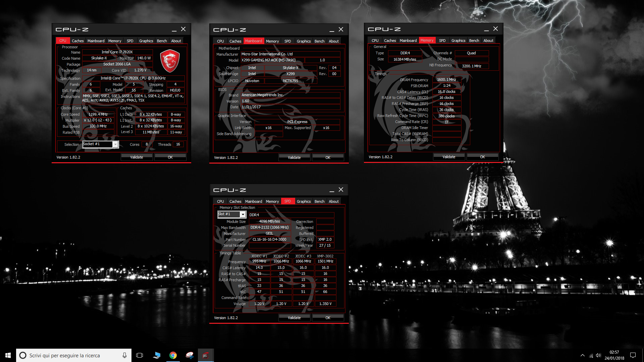The height and width of the screenshot is (362, 644).
Task: Select Caches tab in SPD window
Action: tap(235, 201)
